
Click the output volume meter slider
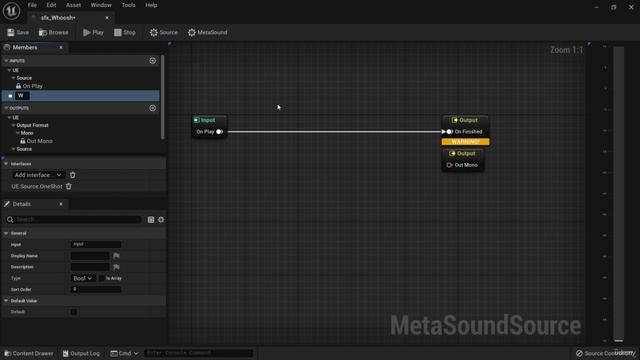[x=619, y=194]
